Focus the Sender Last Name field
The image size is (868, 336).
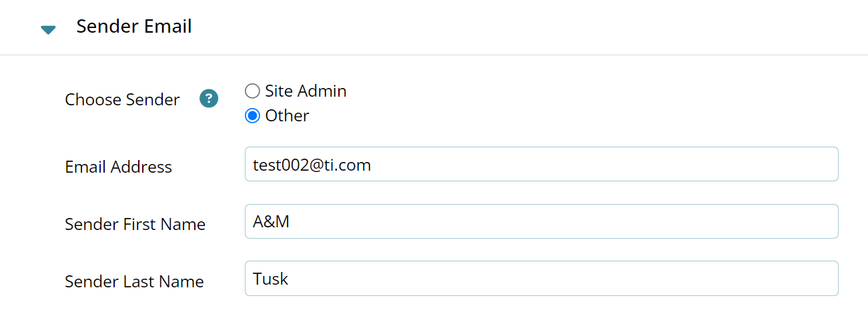(541, 278)
